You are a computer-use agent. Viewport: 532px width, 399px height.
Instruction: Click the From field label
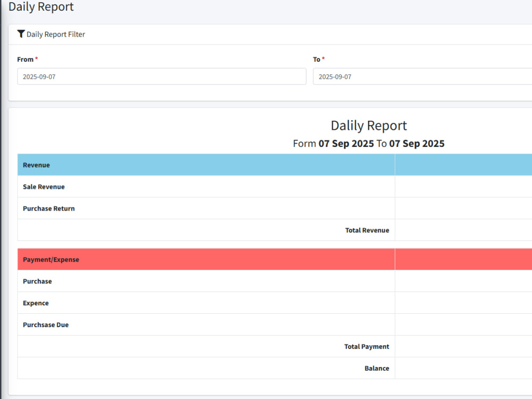point(26,60)
